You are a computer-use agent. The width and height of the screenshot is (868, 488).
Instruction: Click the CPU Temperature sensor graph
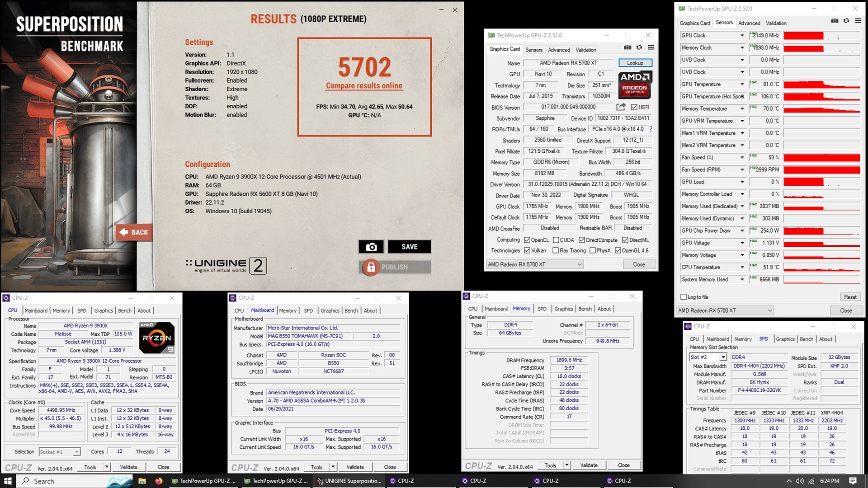click(821, 267)
